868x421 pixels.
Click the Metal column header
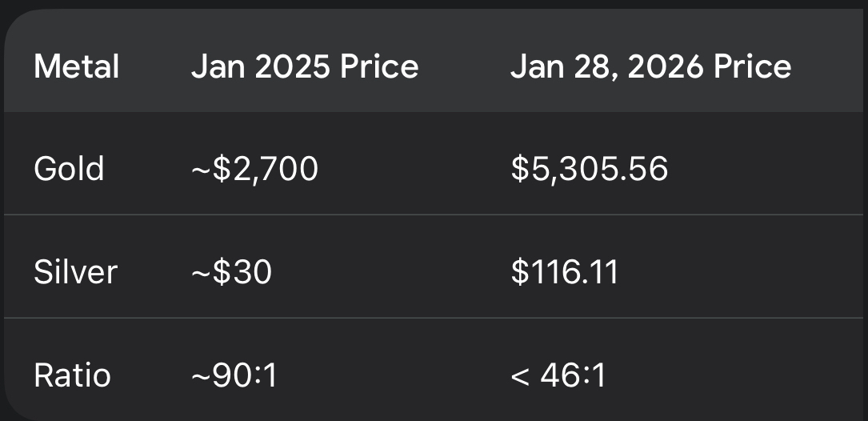(76, 66)
